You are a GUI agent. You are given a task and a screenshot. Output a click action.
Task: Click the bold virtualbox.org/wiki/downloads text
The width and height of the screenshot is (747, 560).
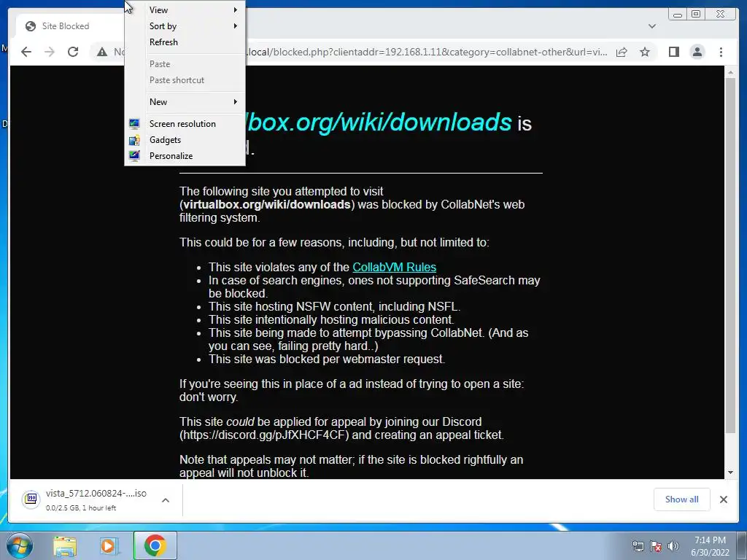pos(267,205)
